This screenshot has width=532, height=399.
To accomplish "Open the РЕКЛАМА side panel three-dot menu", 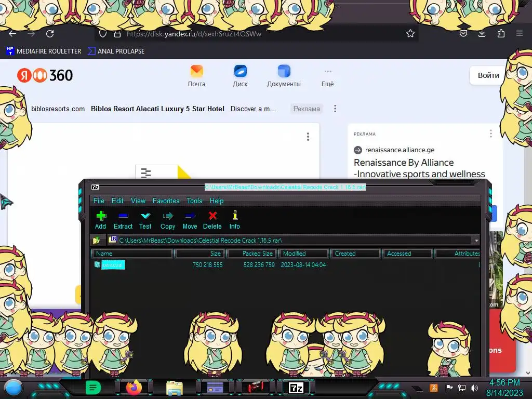I will (490, 134).
